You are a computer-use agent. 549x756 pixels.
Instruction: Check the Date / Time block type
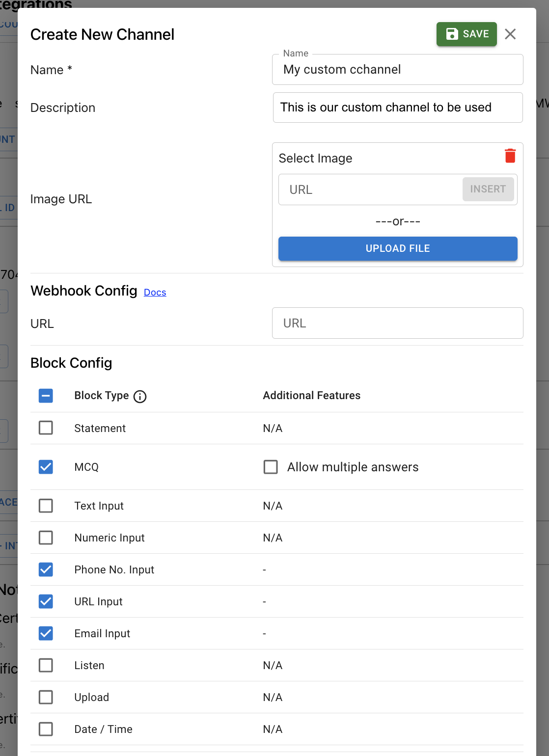tap(46, 729)
